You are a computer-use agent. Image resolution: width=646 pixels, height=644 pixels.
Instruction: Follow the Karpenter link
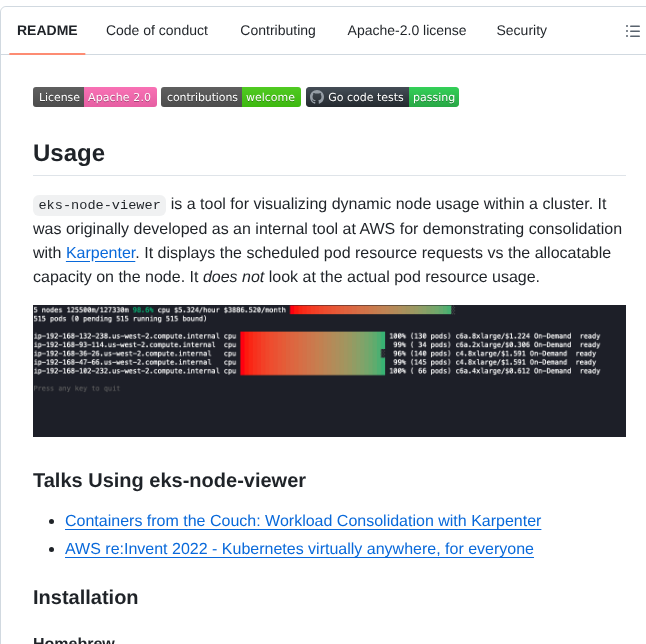(101, 253)
